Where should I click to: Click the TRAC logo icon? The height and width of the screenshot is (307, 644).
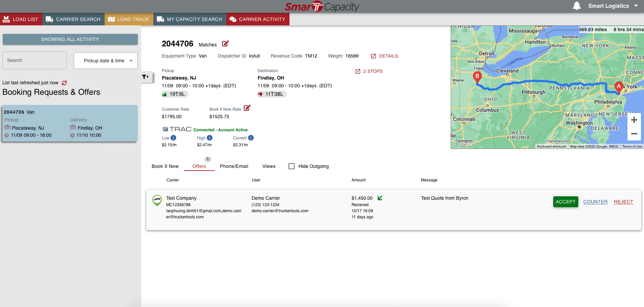tap(177, 129)
